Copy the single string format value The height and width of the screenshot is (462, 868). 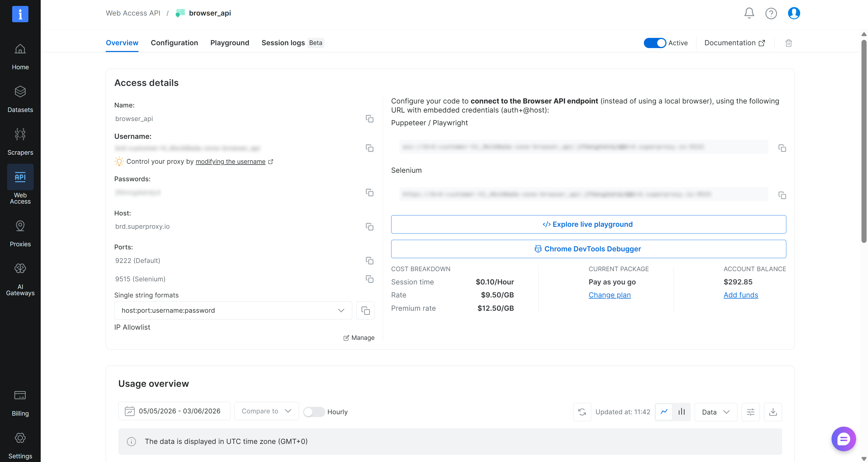pyautogui.click(x=365, y=310)
